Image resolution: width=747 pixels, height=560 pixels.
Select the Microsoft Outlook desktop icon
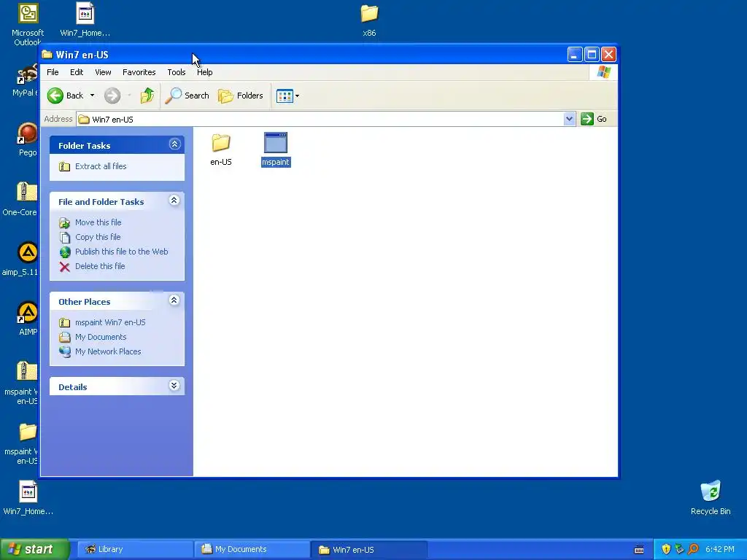[28, 24]
